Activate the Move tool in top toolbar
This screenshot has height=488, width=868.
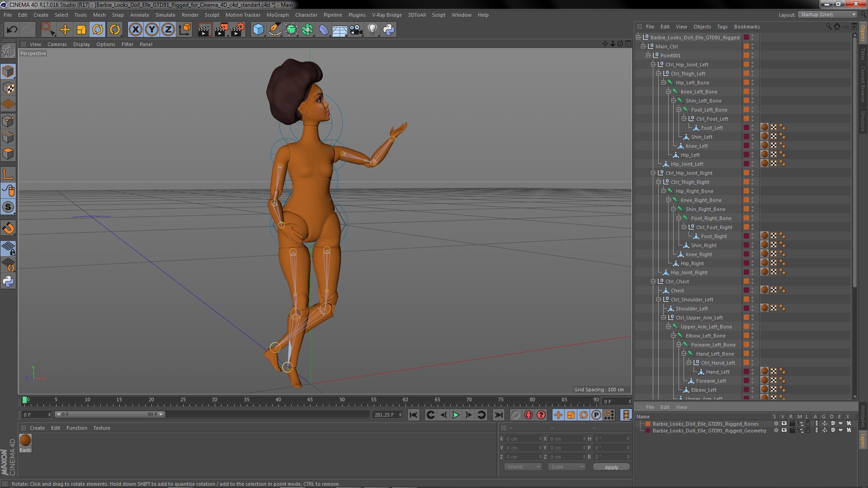[x=65, y=30]
